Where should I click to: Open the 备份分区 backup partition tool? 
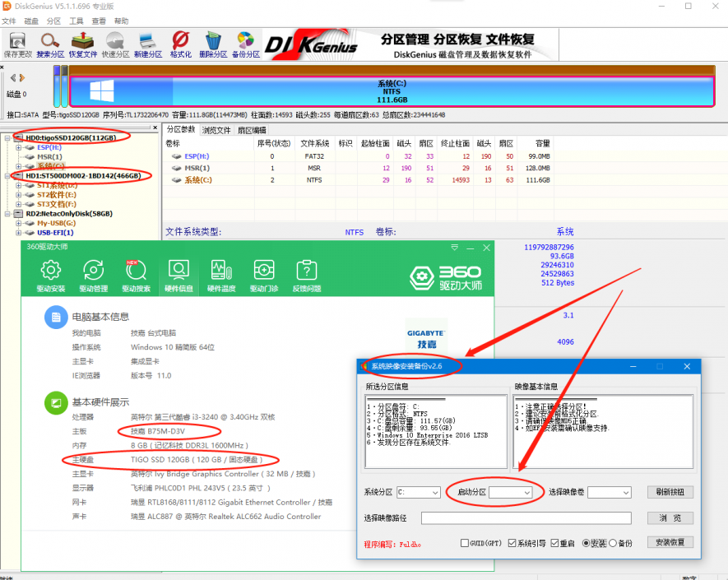246,45
